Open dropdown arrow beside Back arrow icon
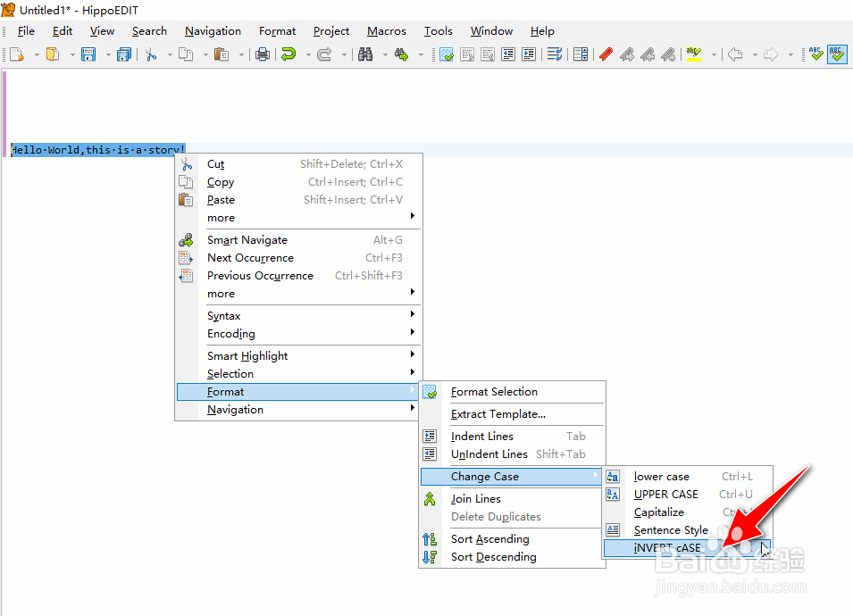Screen dimensions: 853x616 tap(755, 54)
